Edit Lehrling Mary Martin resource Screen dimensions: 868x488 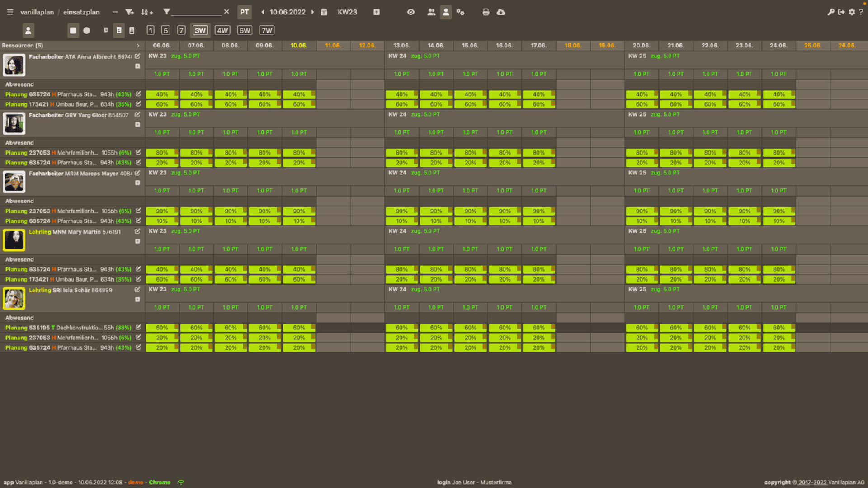click(137, 231)
